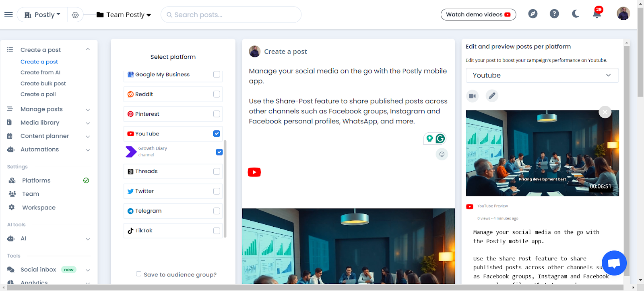Screen dimensions: 644x291
Task: Click in the Search posts field
Action: pos(231,15)
